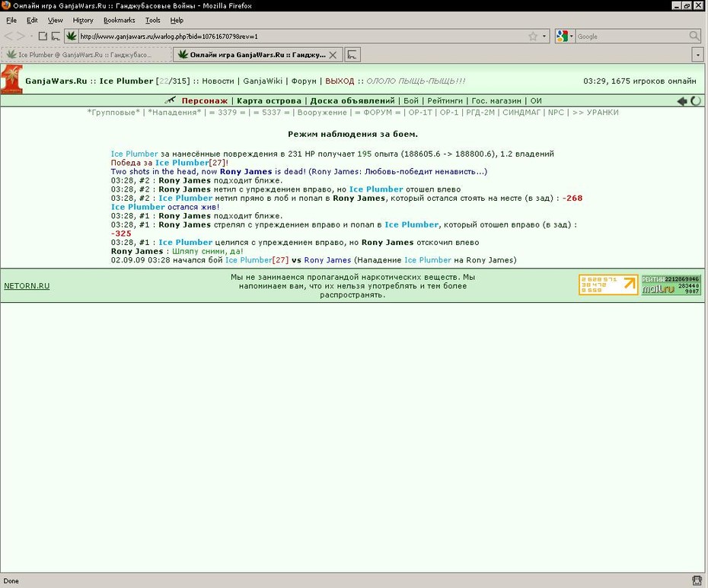Open the 'Доска объявлений' link

coord(352,100)
